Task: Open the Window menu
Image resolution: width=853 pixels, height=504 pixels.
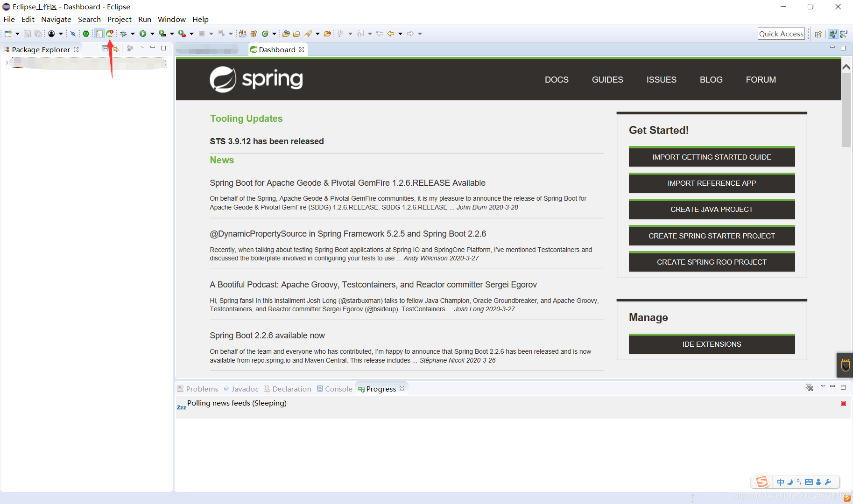Action: point(172,19)
